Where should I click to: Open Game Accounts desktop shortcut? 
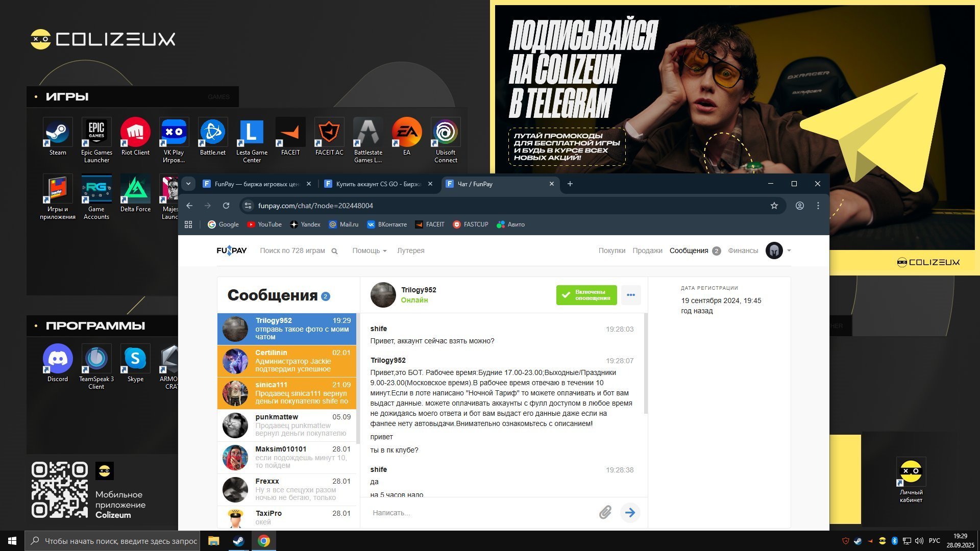pyautogui.click(x=96, y=196)
